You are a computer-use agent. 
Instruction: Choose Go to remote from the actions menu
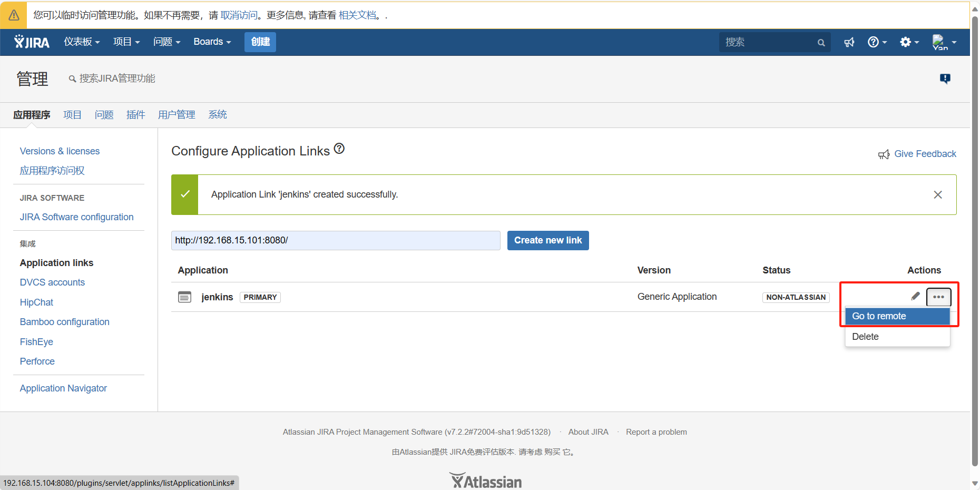click(x=897, y=316)
